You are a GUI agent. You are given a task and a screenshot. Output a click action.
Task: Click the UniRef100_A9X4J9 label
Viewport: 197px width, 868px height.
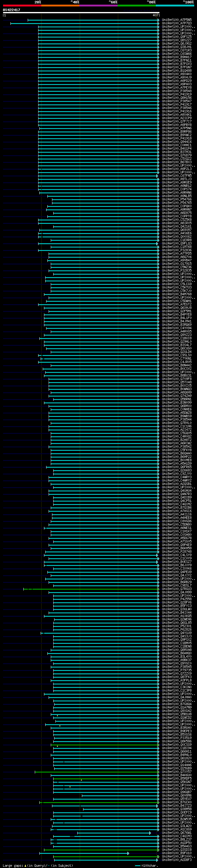coord(177,77)
